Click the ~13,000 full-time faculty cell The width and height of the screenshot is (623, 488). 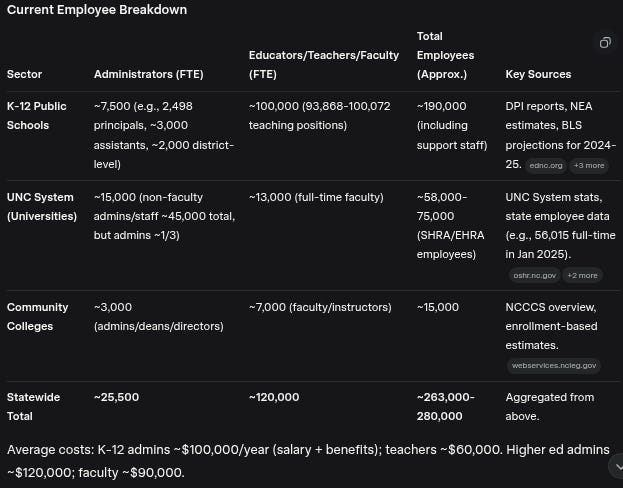point(316,197)
